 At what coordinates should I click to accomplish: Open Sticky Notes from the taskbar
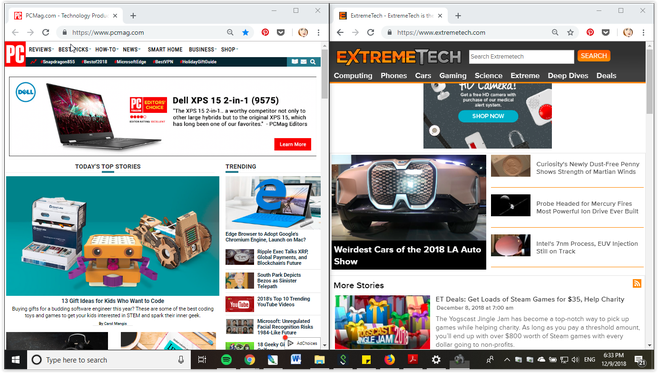[x=366, y=360]
